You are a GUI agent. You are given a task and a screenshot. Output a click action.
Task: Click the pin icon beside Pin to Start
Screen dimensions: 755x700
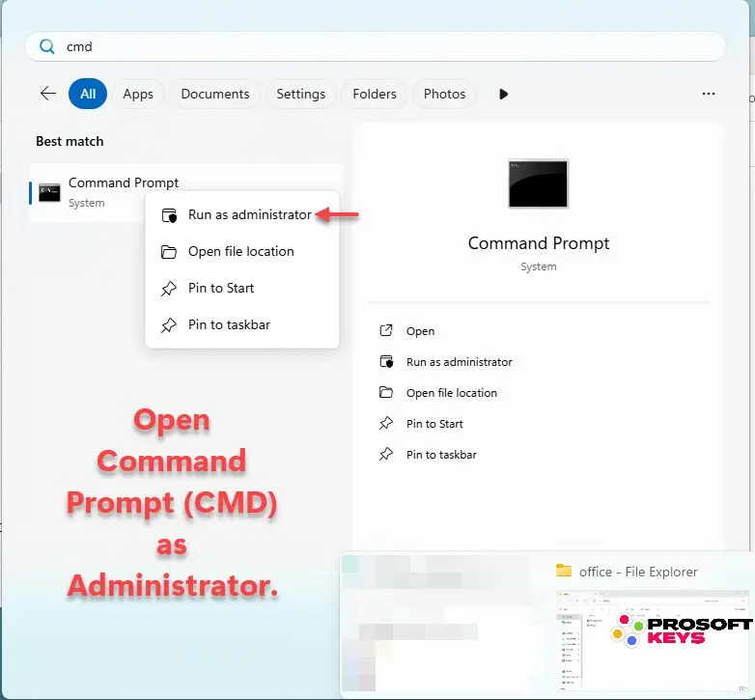169,289
